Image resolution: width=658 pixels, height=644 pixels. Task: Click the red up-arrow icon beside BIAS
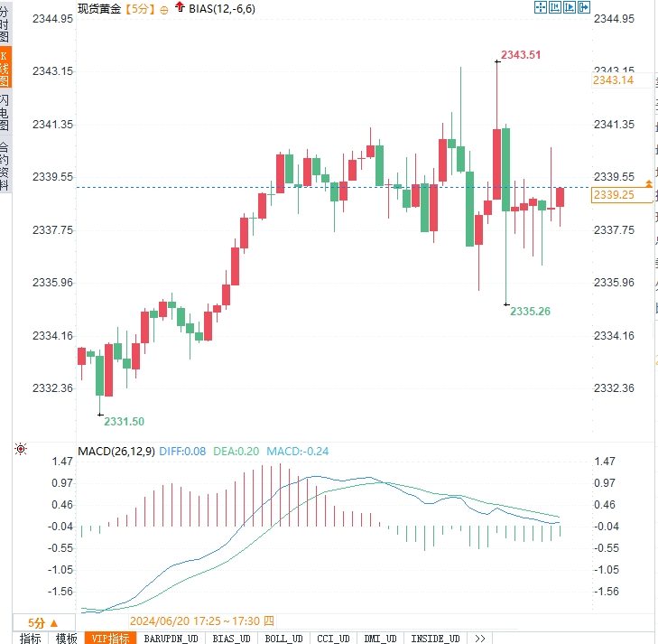180,7
